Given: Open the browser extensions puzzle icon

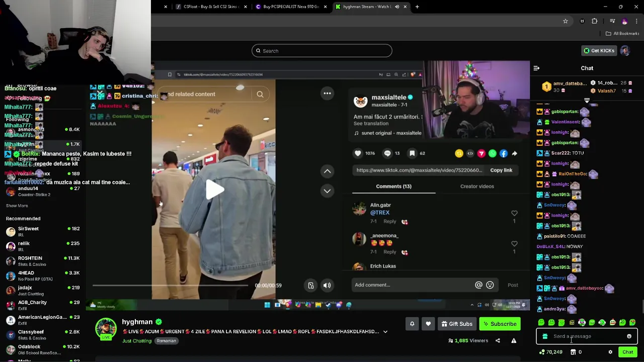Looking at the screenshot, I should pos(595,21).
